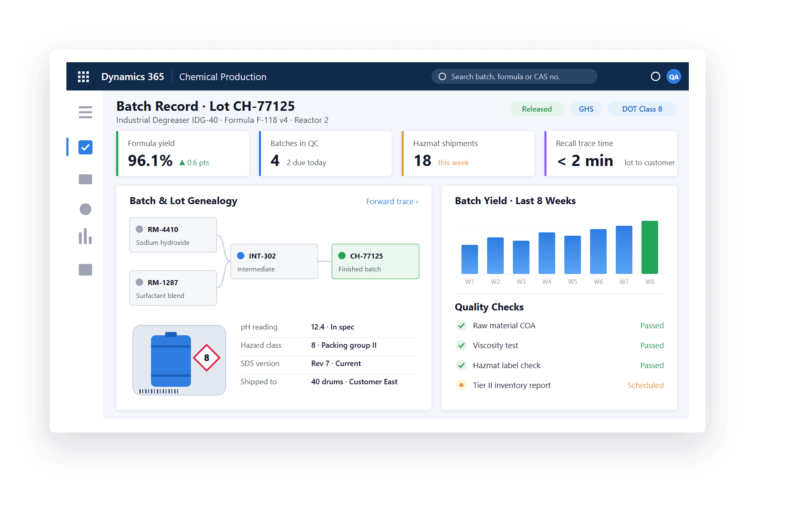Click the 'Rev 7 · Current' SDS value
This screenshot has width=805, height=532.
[x=336, y=364]
